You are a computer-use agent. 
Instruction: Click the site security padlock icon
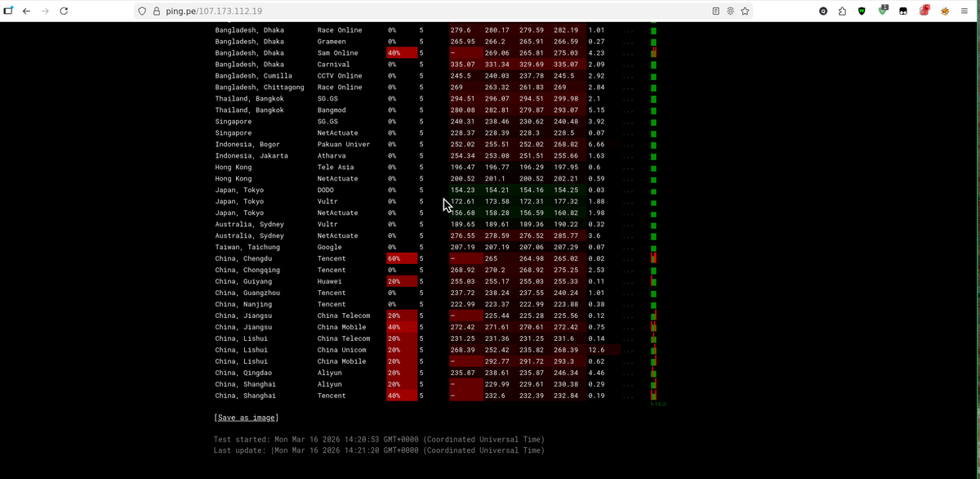[x=156, y=11]
